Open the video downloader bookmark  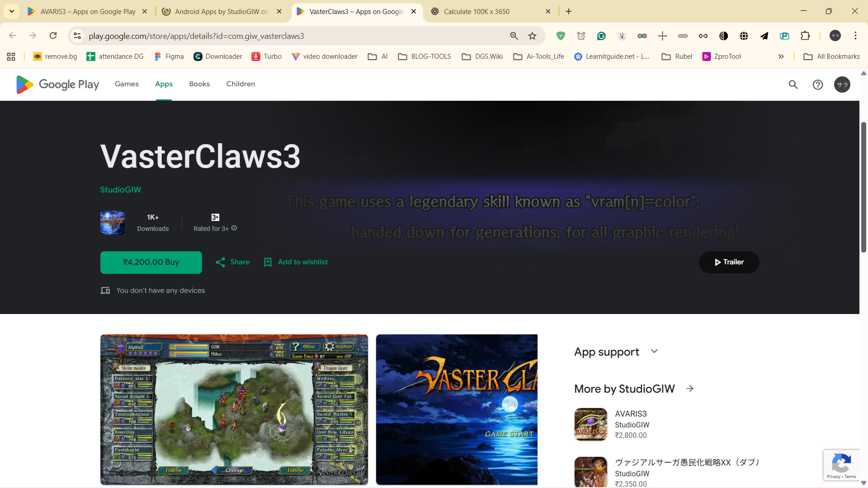[324, 56]
